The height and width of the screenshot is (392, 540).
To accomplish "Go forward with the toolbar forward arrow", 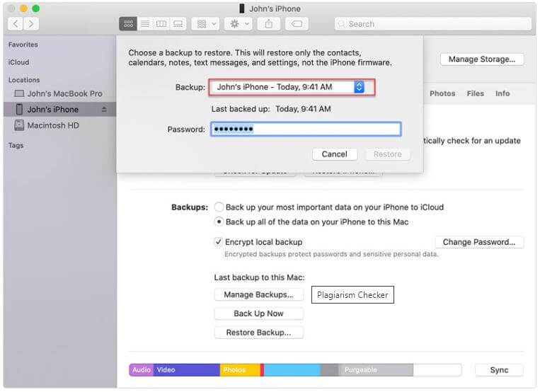I will 31,24.
